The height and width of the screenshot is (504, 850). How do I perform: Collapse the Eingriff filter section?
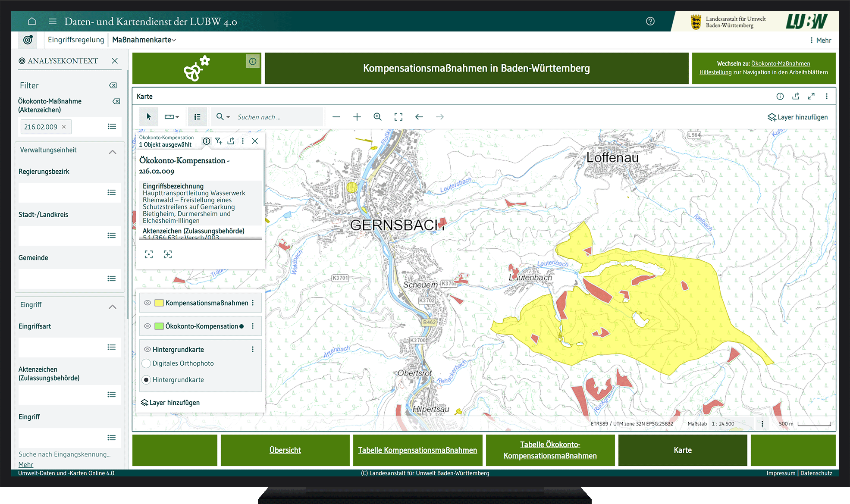[x=113, y=307]
